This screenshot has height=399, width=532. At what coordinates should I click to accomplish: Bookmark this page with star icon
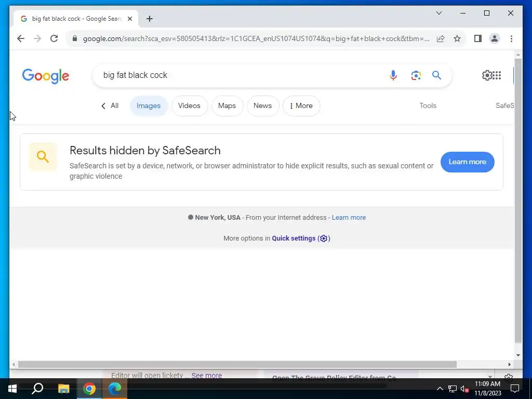457,38
